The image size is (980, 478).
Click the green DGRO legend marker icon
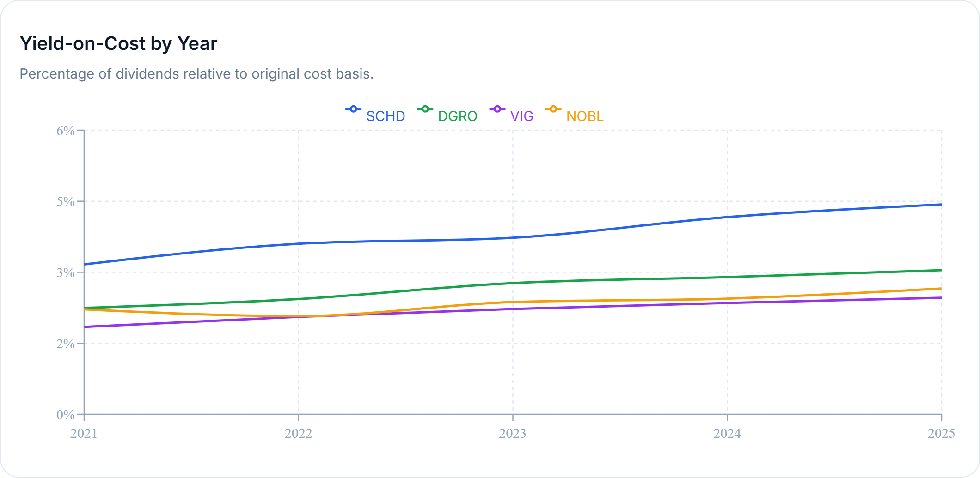425,109
